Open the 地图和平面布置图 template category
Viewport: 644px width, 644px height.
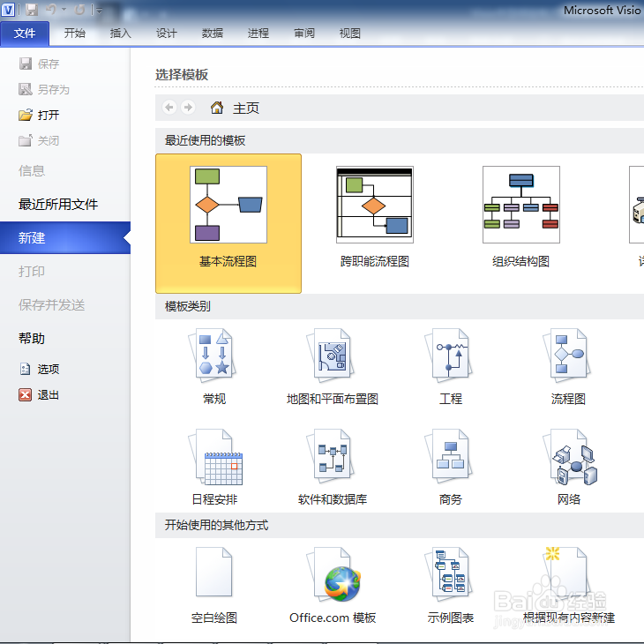pos(333,366)
